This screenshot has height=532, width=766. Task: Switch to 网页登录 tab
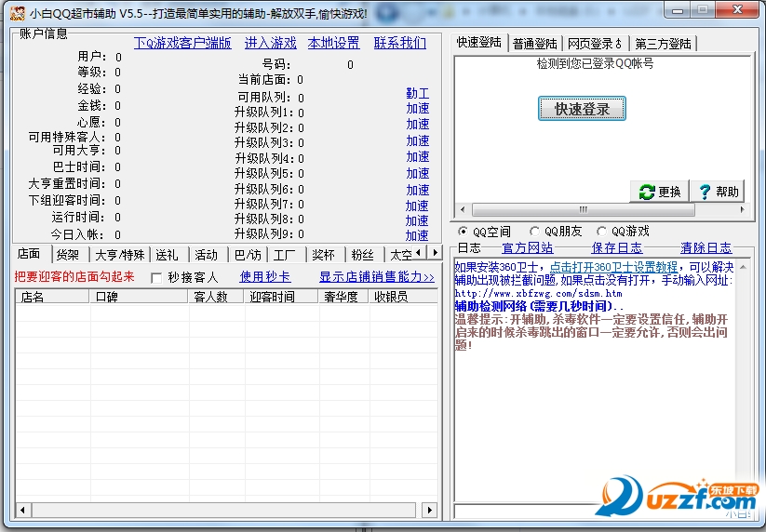(x=595, y=44)
